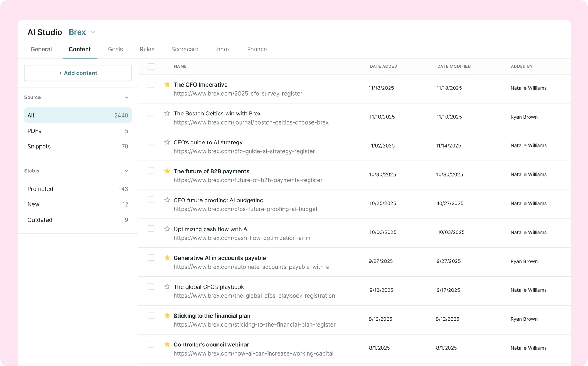The height and width of the screenshot is (366, 588).
Task: Unstar Generative AI in accounts payable
Action: pos(167,258)
